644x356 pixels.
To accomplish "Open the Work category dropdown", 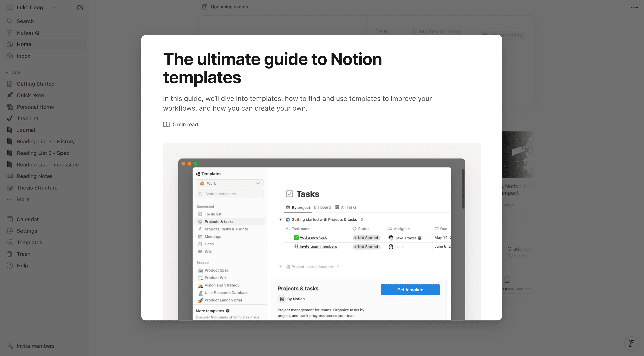I will point(230,183).
